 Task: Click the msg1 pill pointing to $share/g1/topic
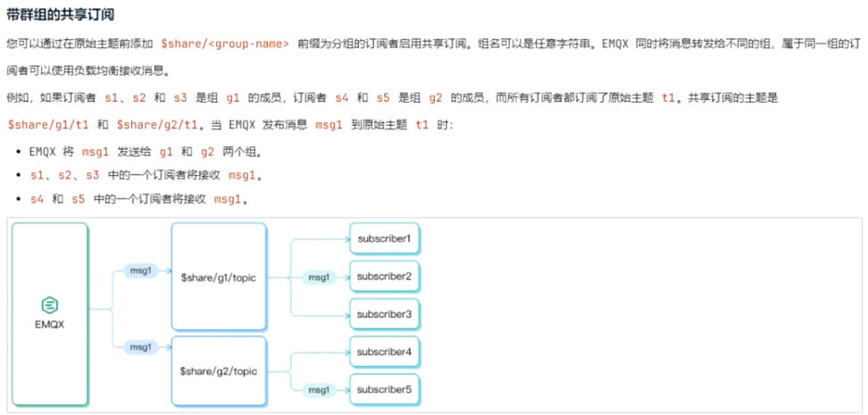pyautogui.click(x=140, y=270)
